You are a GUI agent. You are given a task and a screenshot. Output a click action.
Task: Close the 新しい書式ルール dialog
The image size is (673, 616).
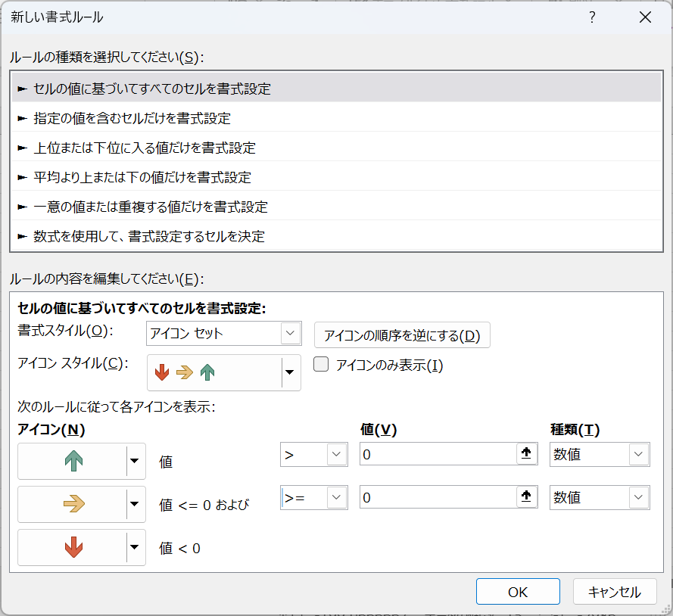point(645,17)
